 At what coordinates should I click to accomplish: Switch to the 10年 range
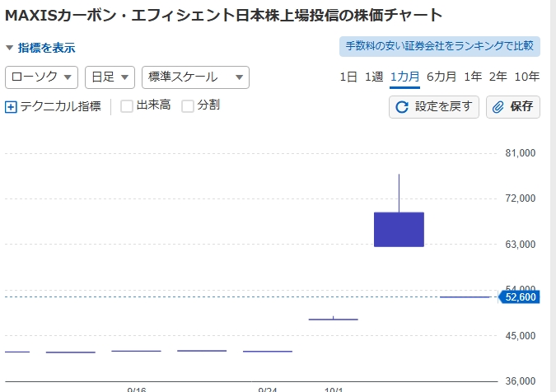526,77
